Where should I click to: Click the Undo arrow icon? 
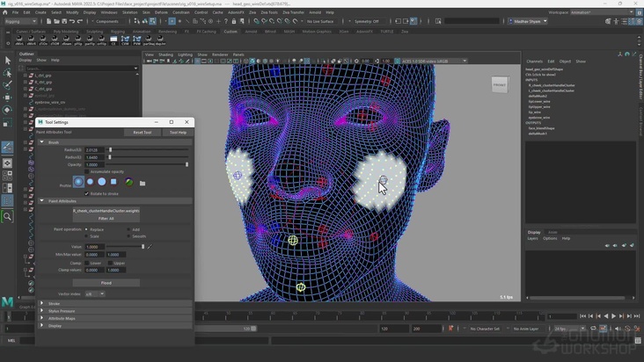[x=72, y=21]
